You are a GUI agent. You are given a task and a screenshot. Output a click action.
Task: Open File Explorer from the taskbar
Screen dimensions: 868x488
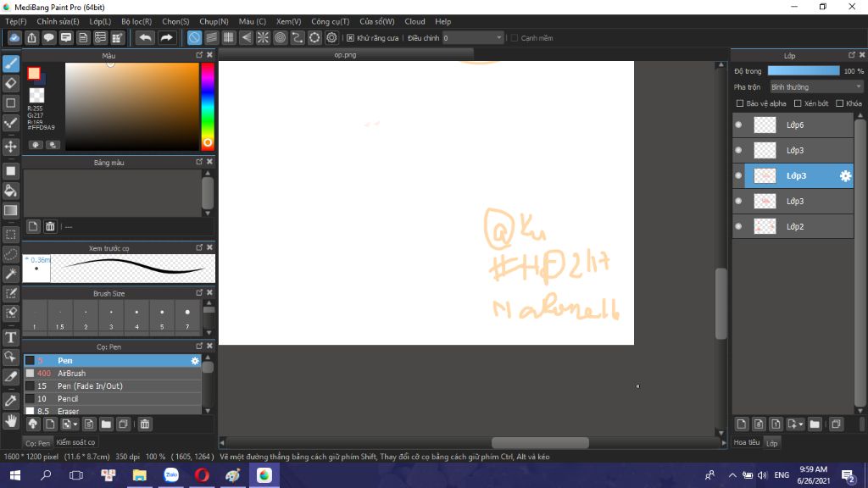tap(140, 475)
